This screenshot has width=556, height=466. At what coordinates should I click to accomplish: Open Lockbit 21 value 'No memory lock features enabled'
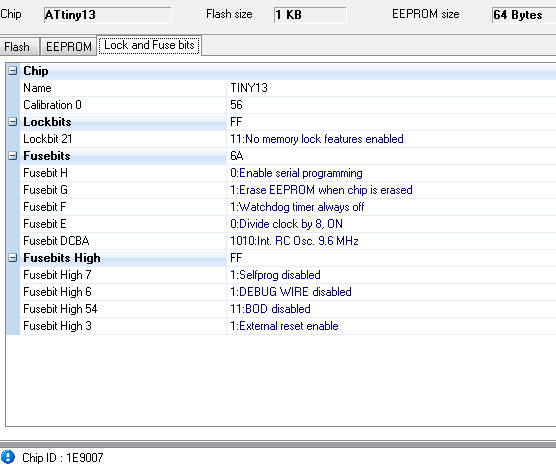coord(317,139)
